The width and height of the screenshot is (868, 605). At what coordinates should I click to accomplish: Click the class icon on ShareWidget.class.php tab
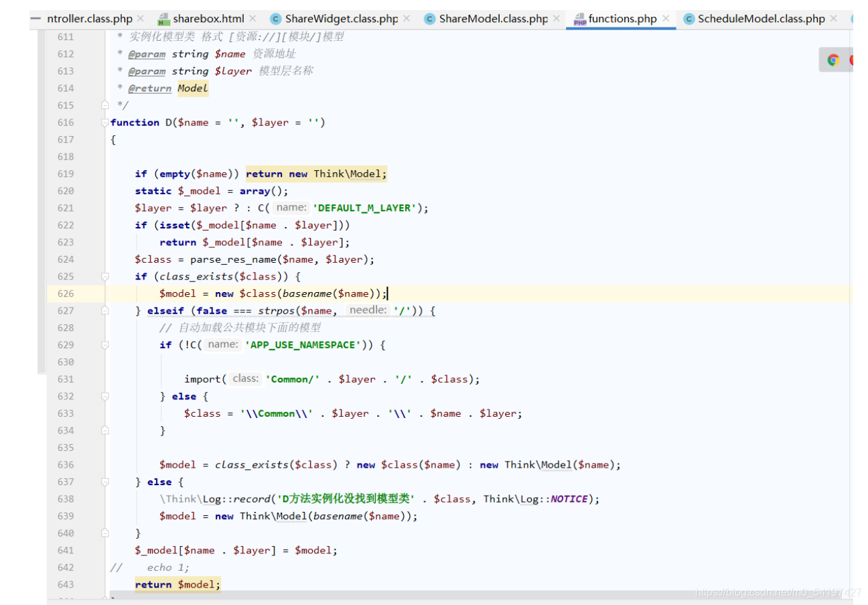click(x=275, y=19)
